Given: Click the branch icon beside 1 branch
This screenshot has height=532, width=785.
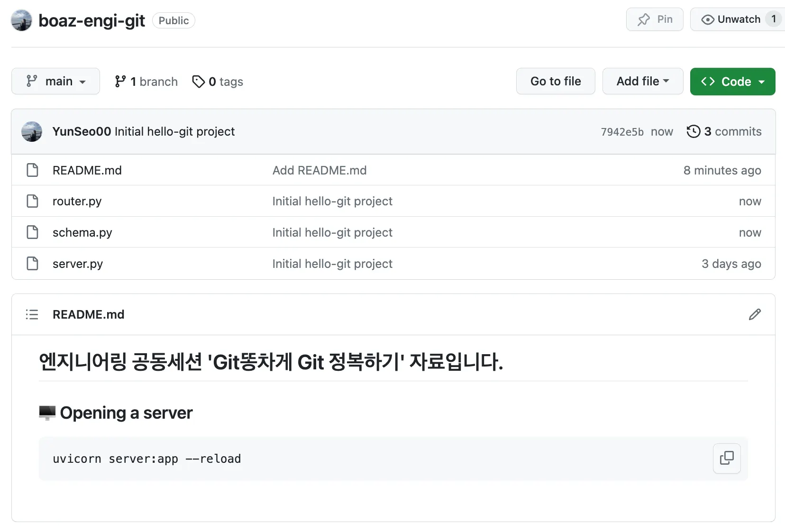Looking at the screenshot, I should [x=120, y=82].
